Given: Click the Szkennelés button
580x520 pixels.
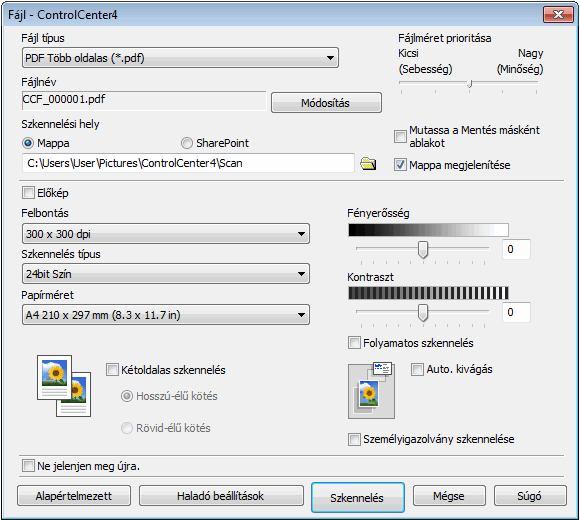Looking at the screenshot, I should (358, 497).
